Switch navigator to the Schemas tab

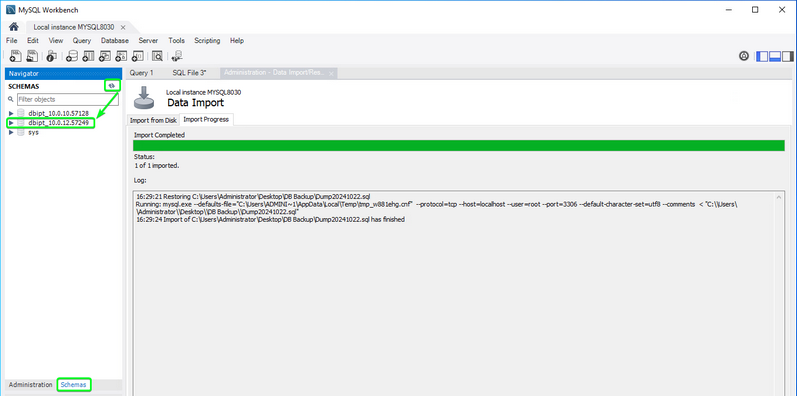coord(74,385)
